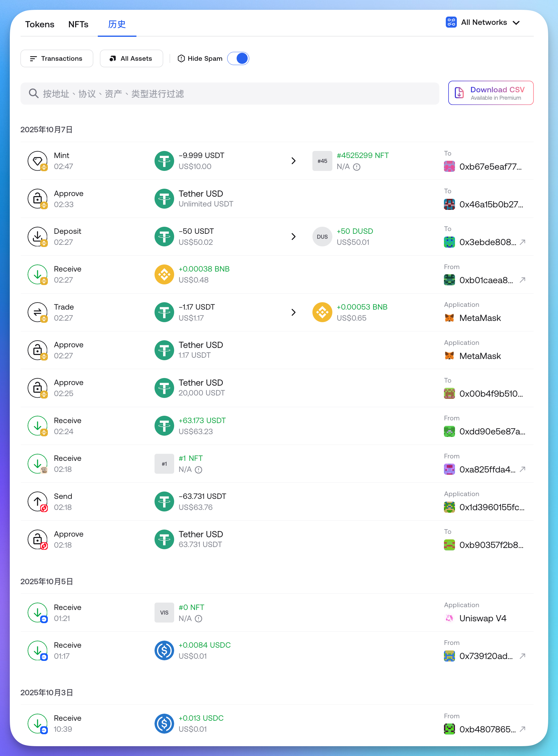Click the Send arrow icon at 02:18
The width and height of the screenshot is (558, 756).
[x=37, y=502]
